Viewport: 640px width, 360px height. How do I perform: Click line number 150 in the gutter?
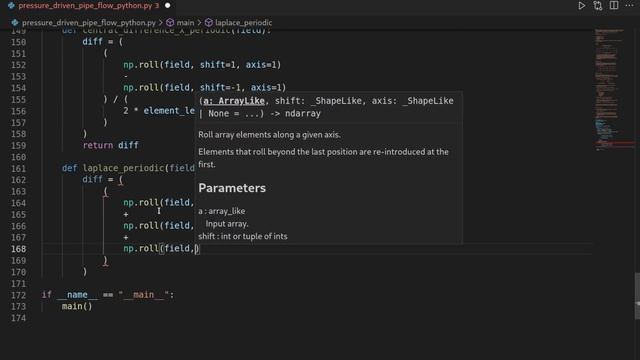coord(19,42)
